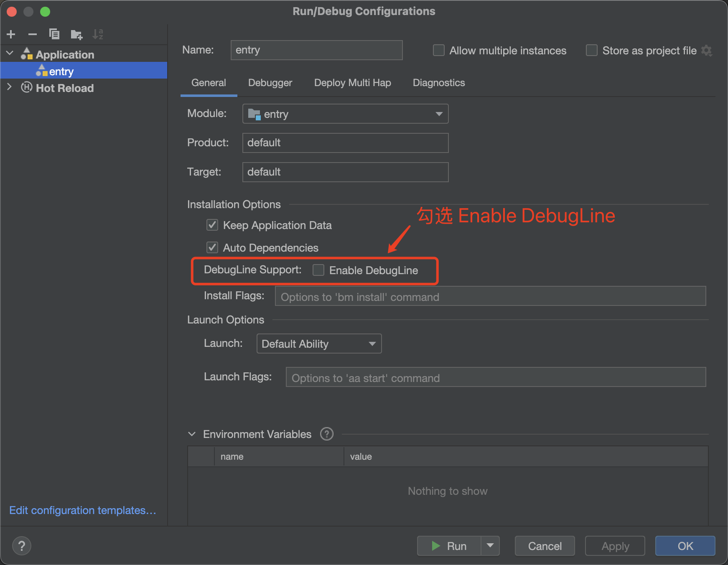Open the Module dropdown

pos(345,114)
